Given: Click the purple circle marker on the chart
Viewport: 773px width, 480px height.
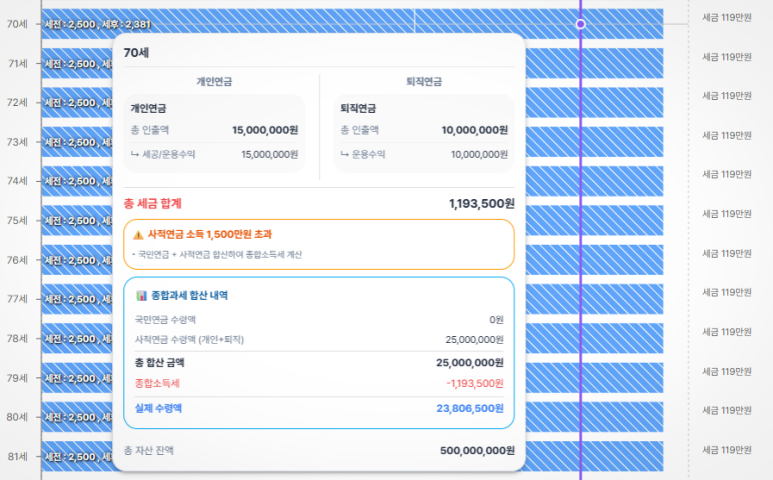Looking at the screenshot, I should click(x=581, y=23).
